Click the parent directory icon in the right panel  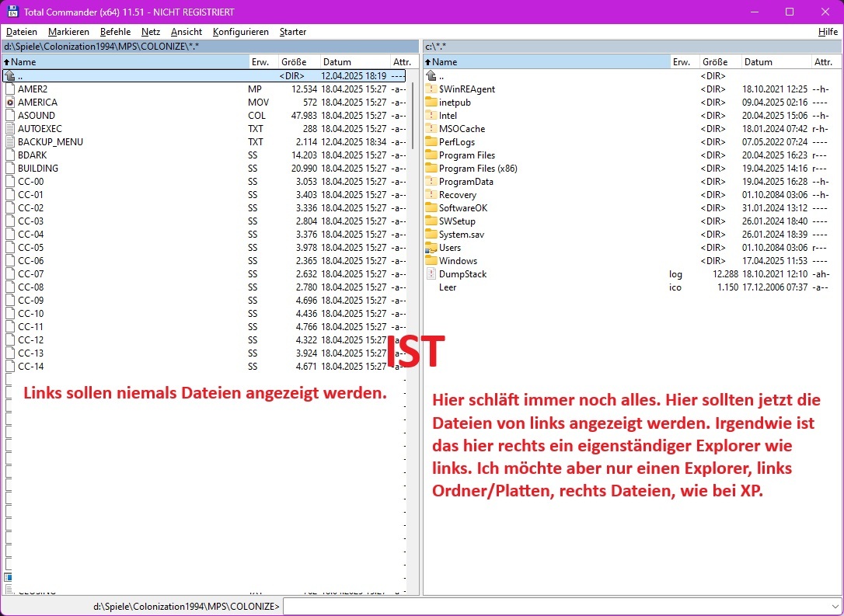pyautogui.click(x=431, y=76)
